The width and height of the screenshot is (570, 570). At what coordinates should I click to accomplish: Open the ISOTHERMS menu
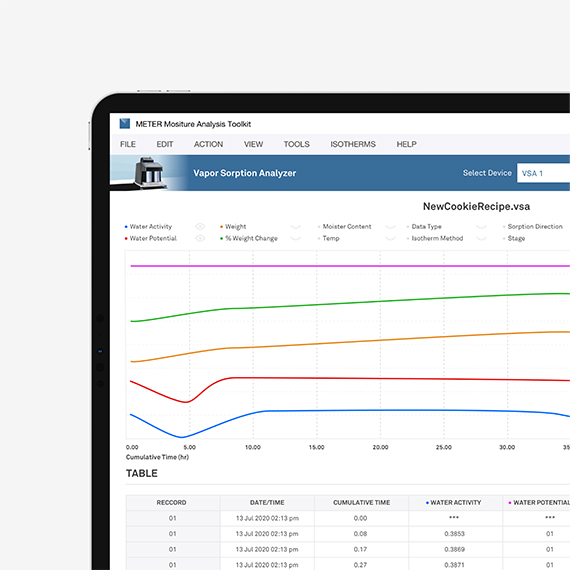(x=353, y=144)
